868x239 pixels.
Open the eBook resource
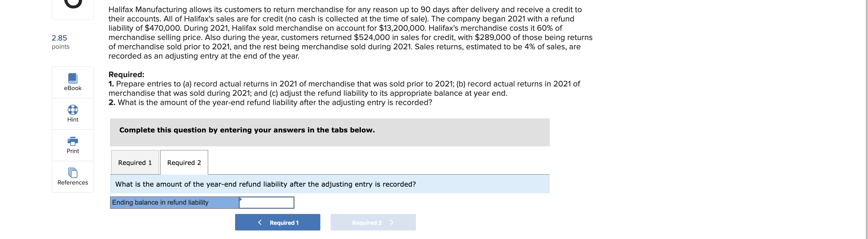tap(72, 82)
